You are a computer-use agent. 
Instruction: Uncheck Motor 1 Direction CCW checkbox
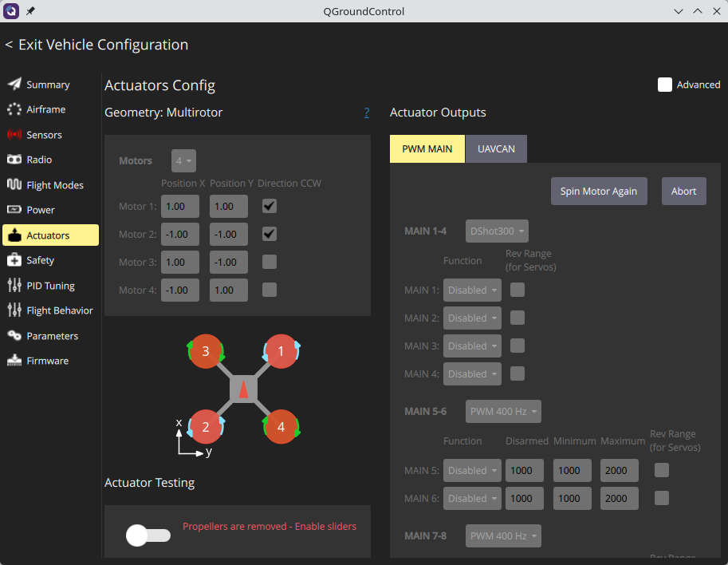(x=270, y=207)
